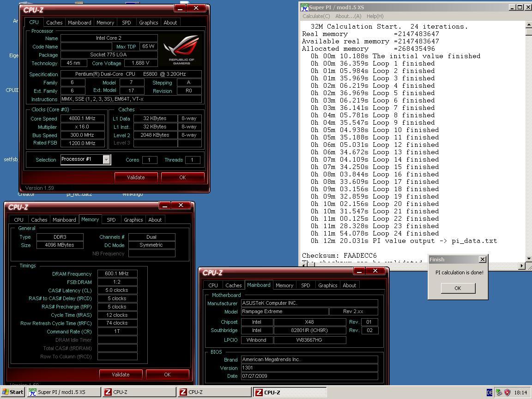Open Graphics tab in top CPU-Z window
The image size is (532, 399).
[149, 22]
